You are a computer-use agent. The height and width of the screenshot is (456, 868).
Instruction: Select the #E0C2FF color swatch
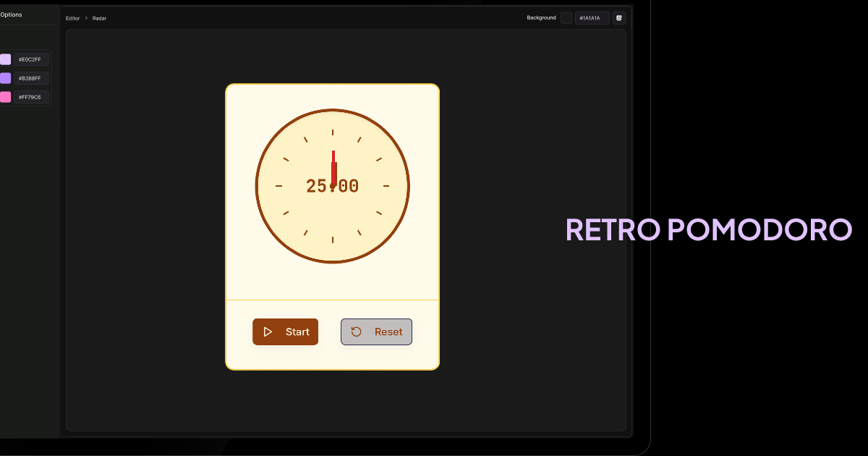[4, 59]
